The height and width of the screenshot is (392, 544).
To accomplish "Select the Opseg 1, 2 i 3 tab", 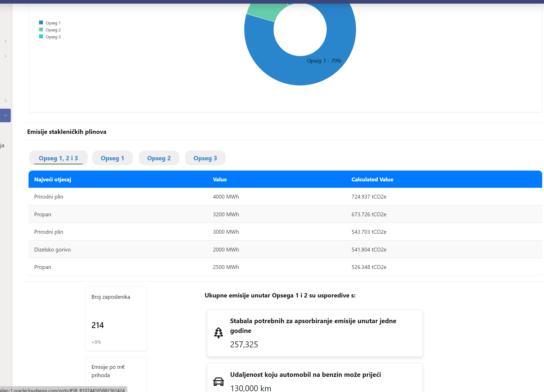I will click(58, 158).
